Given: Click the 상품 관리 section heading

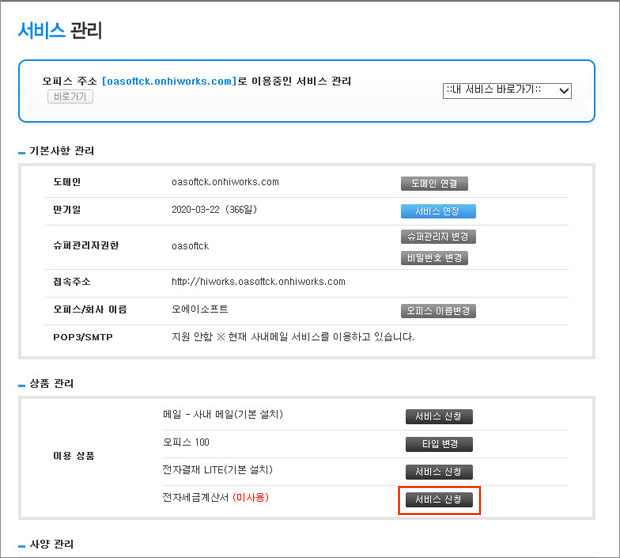Looking at the screenshot, I should coord(51,384).
